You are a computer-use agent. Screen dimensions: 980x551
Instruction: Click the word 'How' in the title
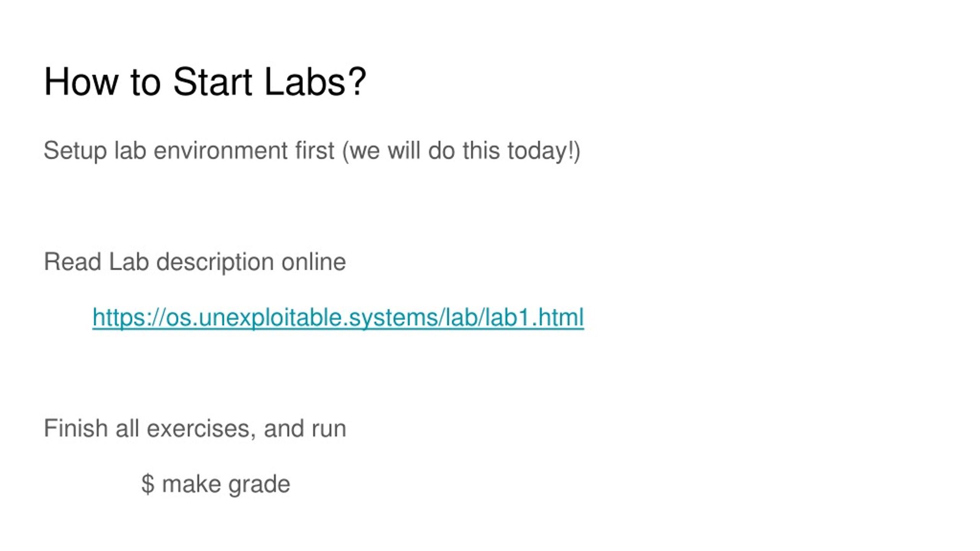(x=81, y=82)
